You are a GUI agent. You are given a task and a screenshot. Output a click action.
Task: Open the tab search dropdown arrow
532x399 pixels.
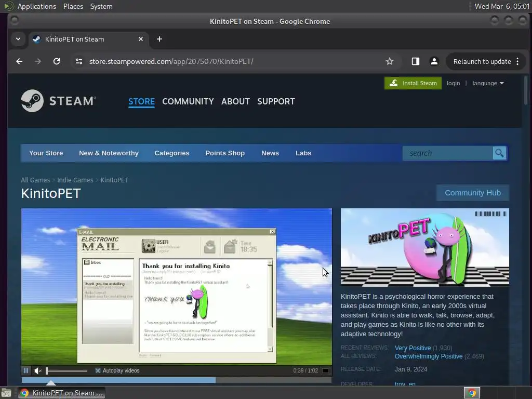coord(18,39)
